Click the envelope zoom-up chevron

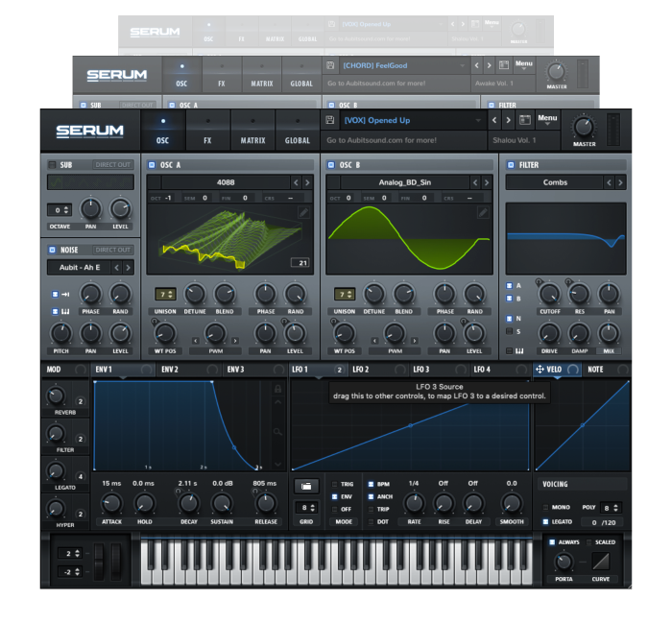pos(277,402)
